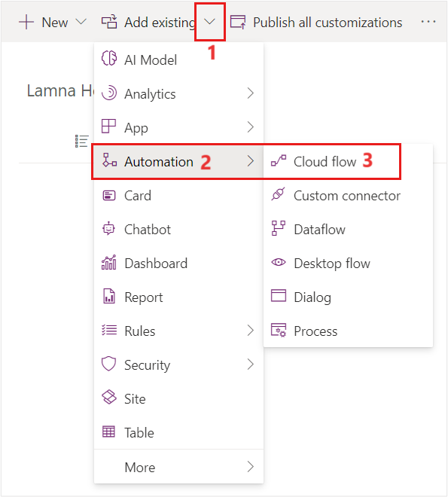Select Process in the submenu
The width and height of the screenshot is (448, 497).
click(x=348, y=331)
